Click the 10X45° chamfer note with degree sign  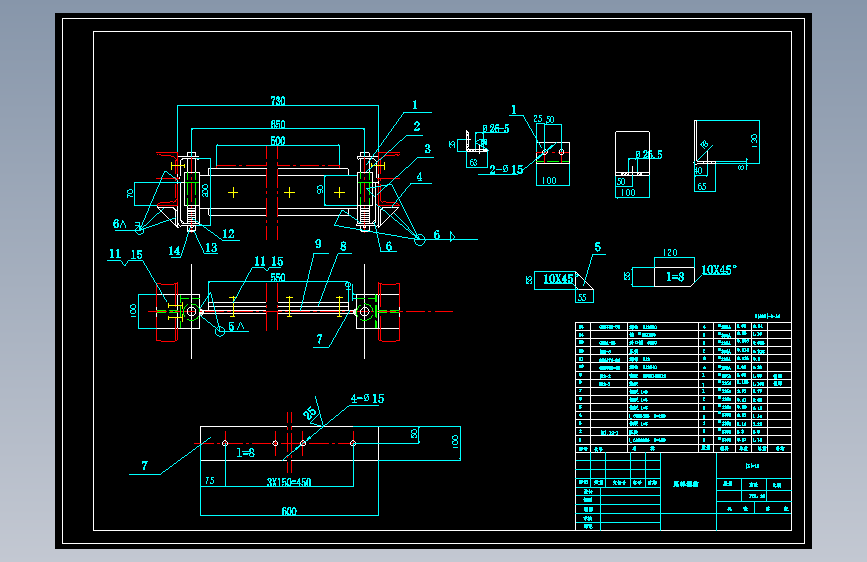coord(718,269)
